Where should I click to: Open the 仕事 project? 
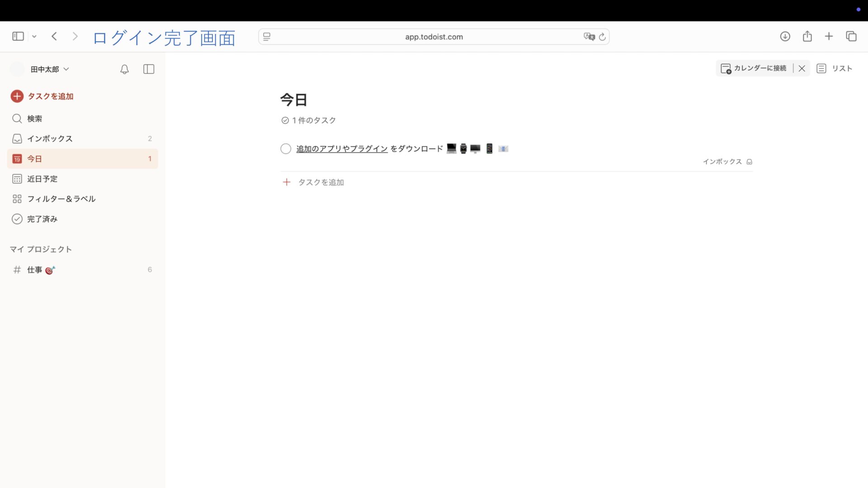tap(34, 270)
